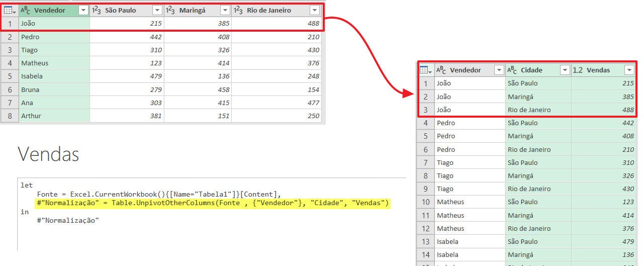Screen dimensions: 644x266
Task: Select value 303 in Ana's row
Action: point(127,103)
